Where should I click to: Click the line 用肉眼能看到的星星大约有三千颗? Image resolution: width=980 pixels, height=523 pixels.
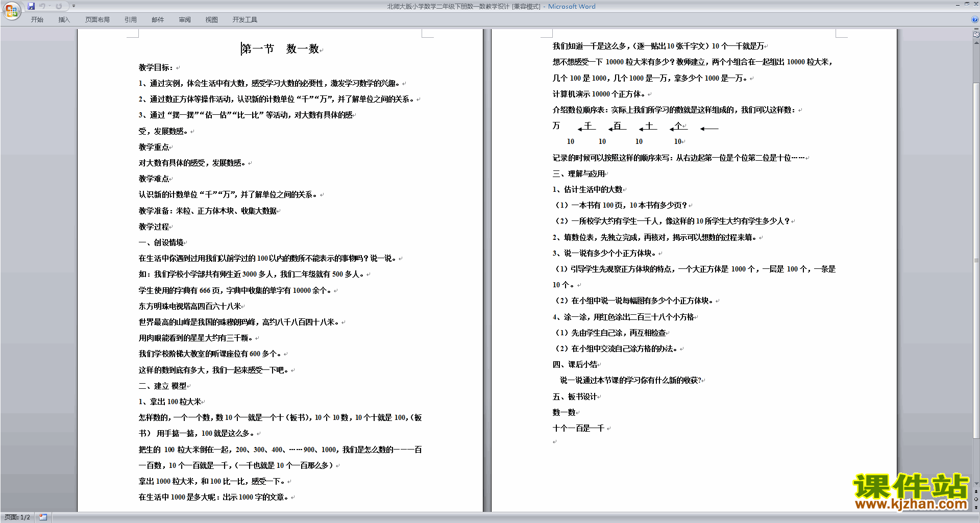coord(196,338)
